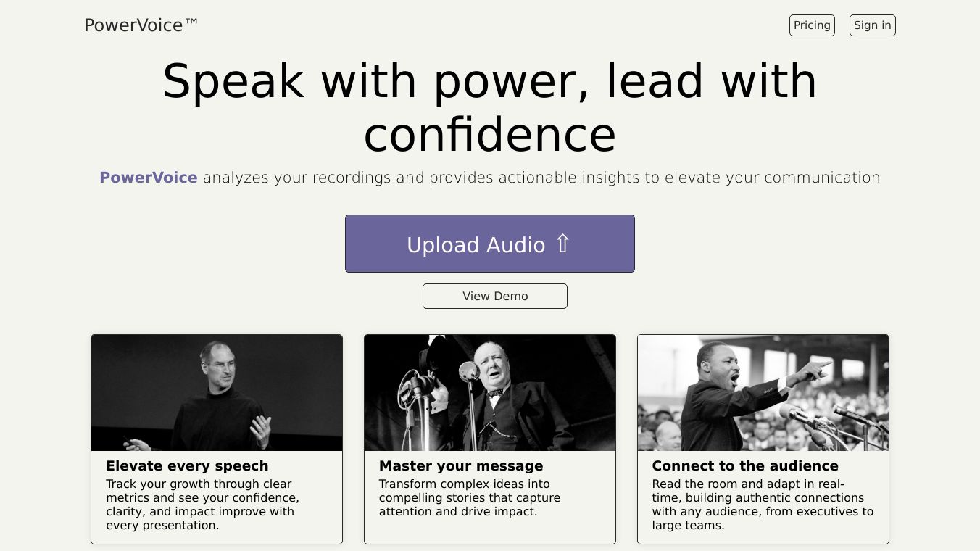The width and height of the screenshot is (980, 551).
Task: Open the Pricing page
Action: (812, 25)
